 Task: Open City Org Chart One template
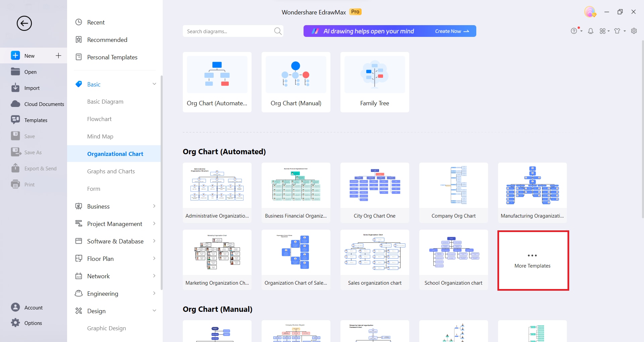coord(375,193)
